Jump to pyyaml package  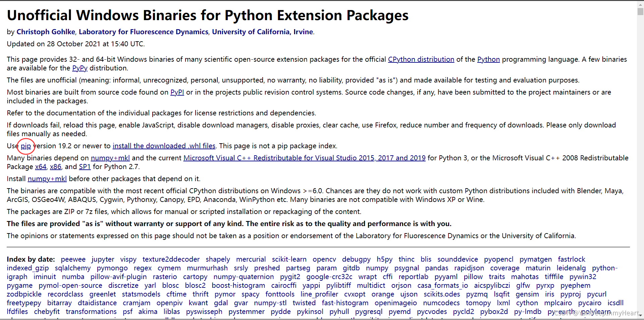446,277
